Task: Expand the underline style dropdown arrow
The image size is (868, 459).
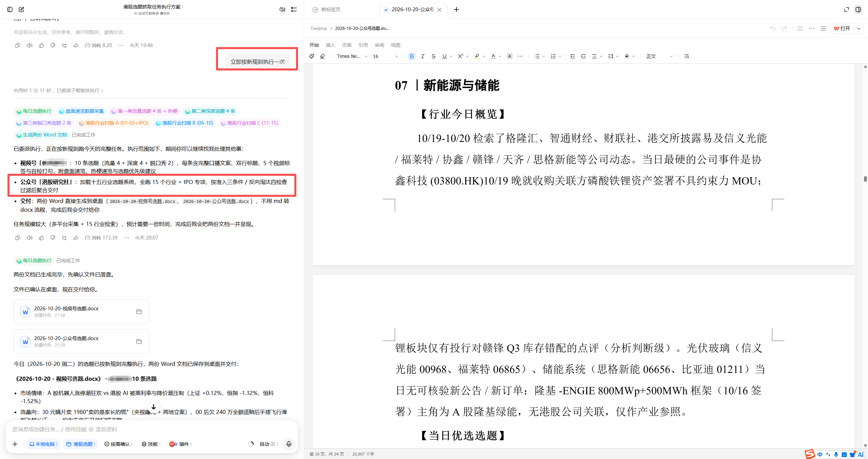Action: point(451,57)
